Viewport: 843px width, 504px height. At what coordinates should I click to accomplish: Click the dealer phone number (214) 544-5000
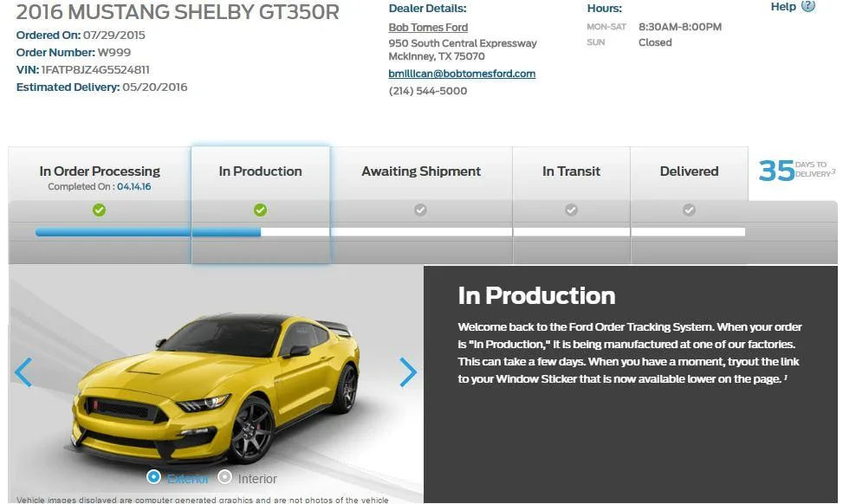tap(427, 91)
